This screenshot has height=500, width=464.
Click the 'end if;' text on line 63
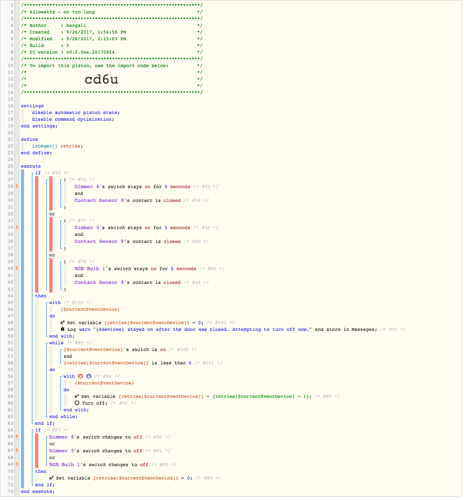point(45,424)
